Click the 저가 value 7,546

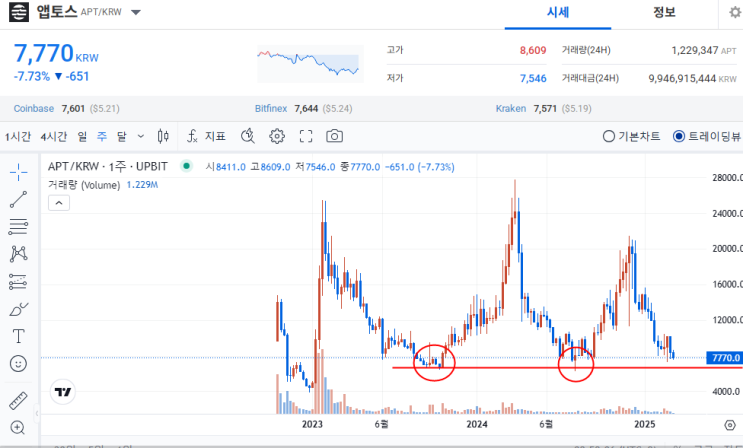(x=533, y=78)
